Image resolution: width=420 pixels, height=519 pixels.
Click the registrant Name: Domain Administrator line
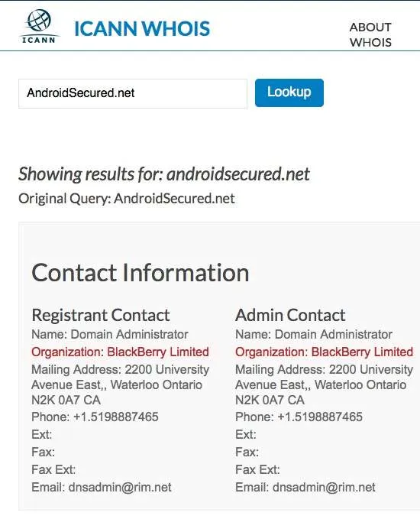[x=110, y=334]
